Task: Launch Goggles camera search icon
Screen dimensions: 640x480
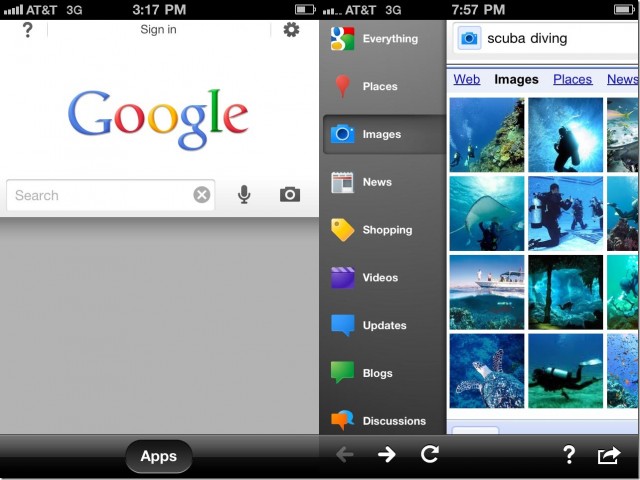Action: (x=290, y=194)
